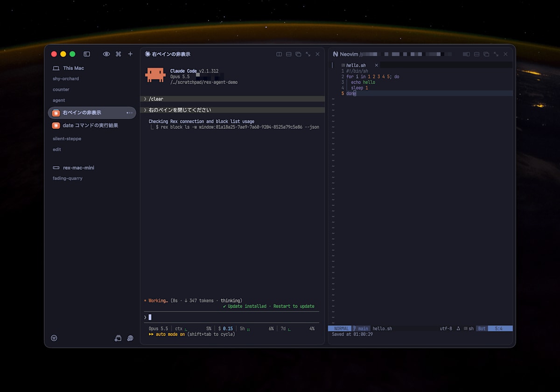Click the Neovim logo in the pane title
Screen dimensions: 560x392
[335, 54]
